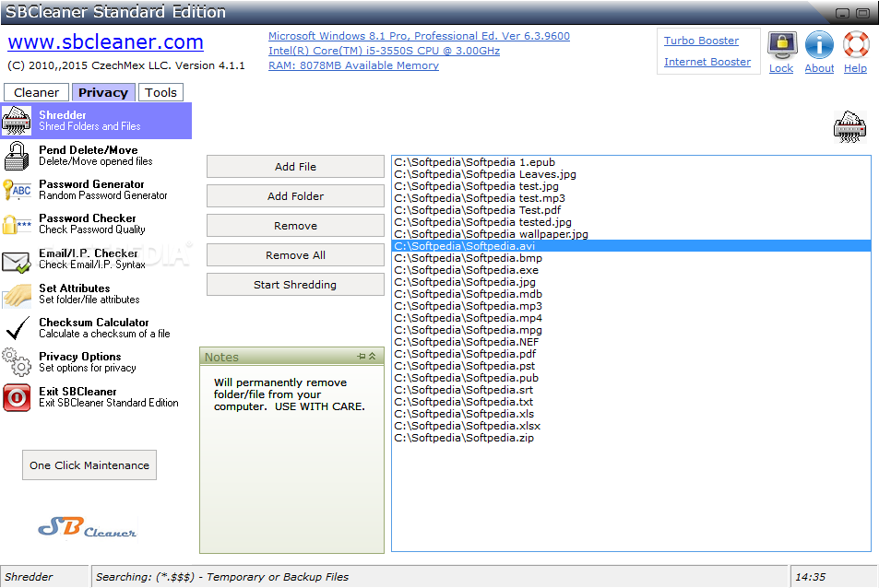Click Start Shredding

click(295, 285)
